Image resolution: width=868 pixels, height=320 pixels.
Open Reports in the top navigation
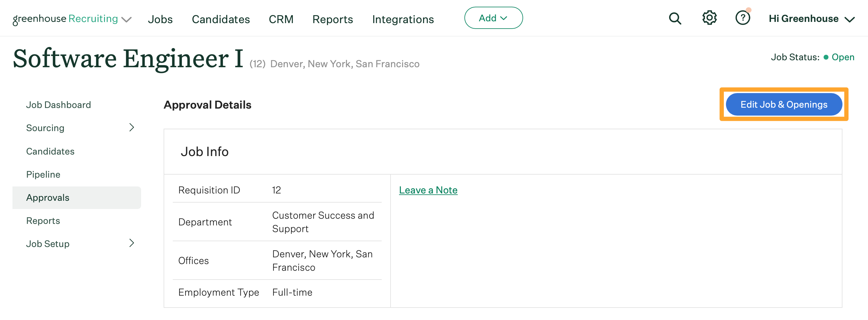pos(333,19)
